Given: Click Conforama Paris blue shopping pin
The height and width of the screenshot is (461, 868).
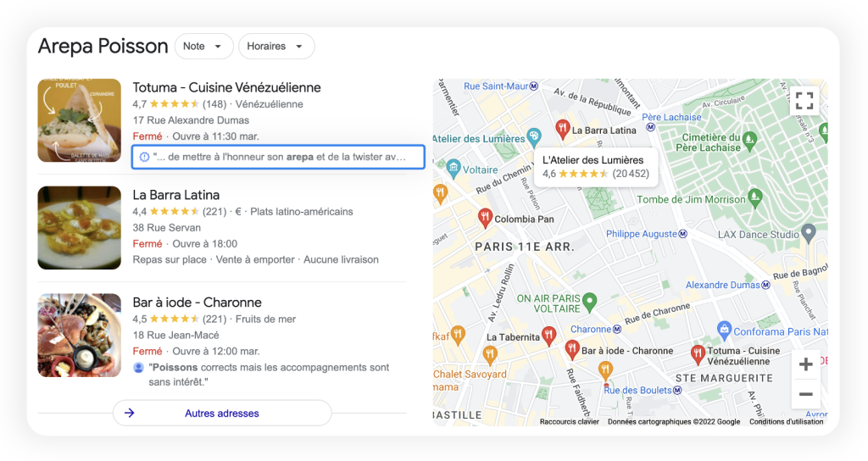Looking at the screenshot, I should click(x=724, y=330).
